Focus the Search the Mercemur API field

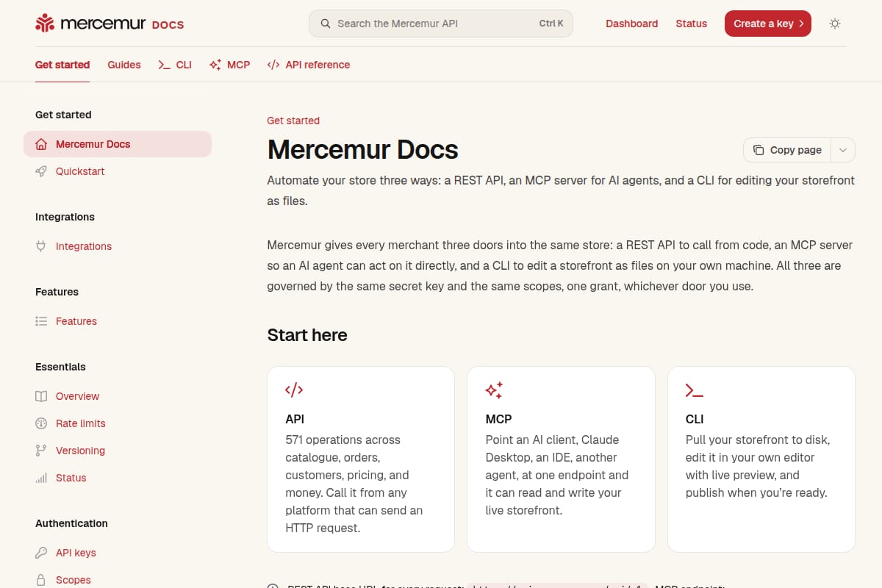coord(441,24)
